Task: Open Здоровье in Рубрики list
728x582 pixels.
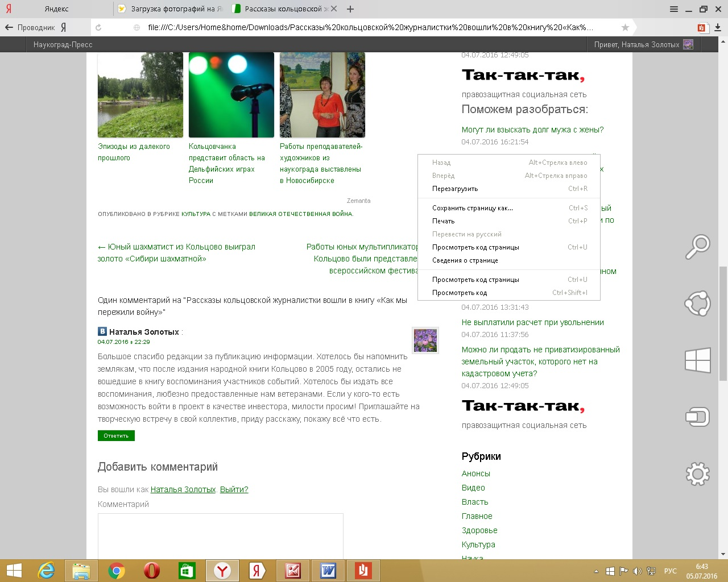Action: [479, 530]
